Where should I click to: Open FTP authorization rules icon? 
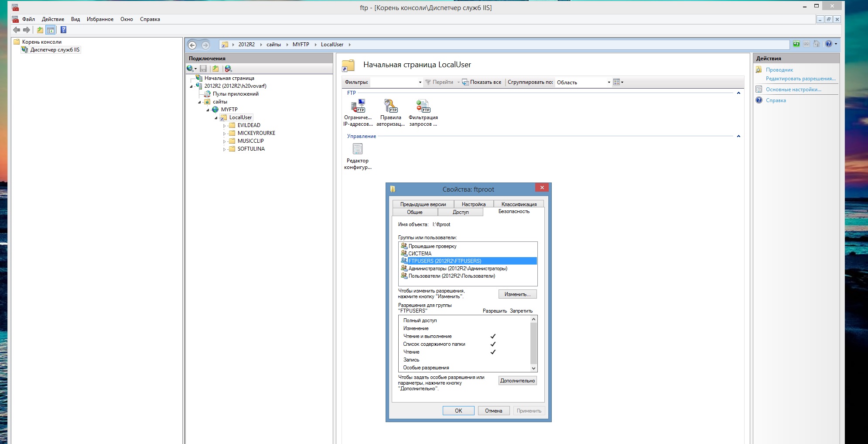pos(390,106)
